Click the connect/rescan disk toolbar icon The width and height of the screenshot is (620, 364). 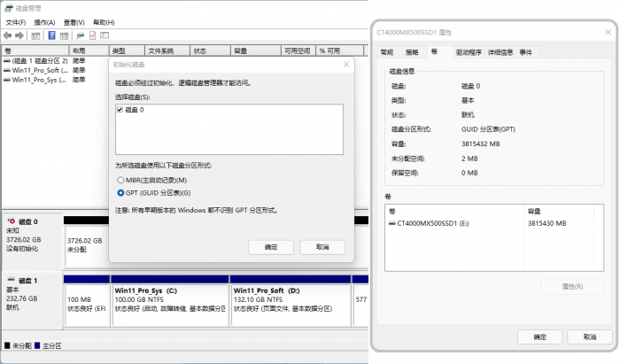(x=81, y=36)
